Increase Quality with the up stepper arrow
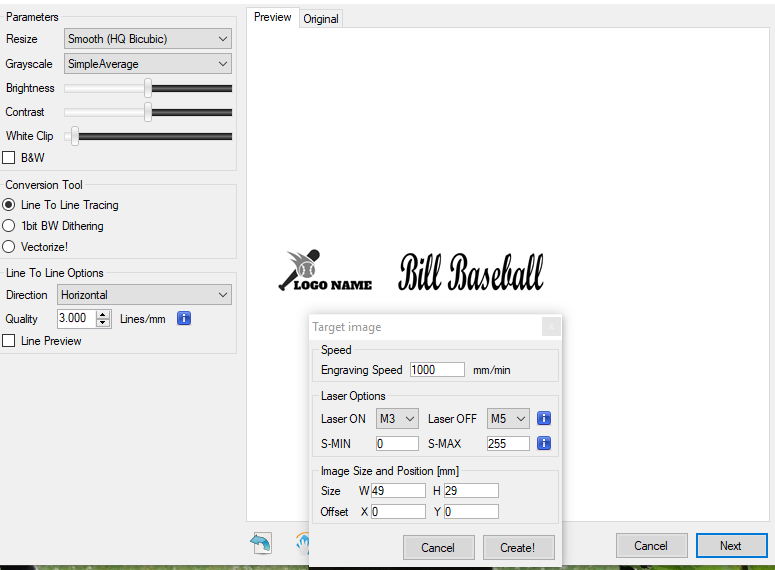775x570 pixels. (103, 314)
